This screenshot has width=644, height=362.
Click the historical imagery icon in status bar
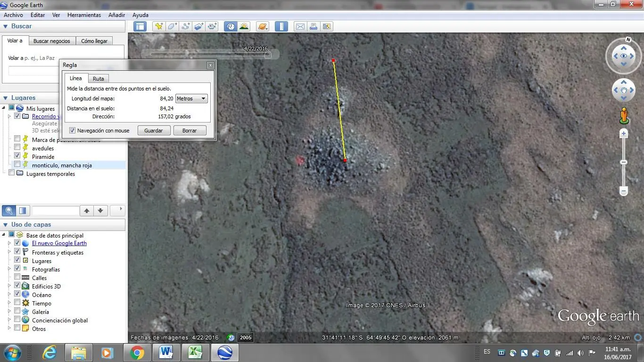(x=231, y=337)
